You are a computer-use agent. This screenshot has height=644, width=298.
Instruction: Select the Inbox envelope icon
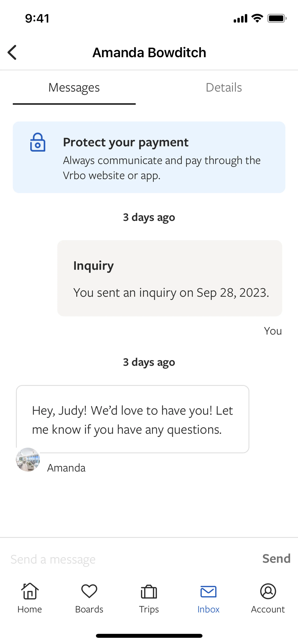[x=208, y=592]
